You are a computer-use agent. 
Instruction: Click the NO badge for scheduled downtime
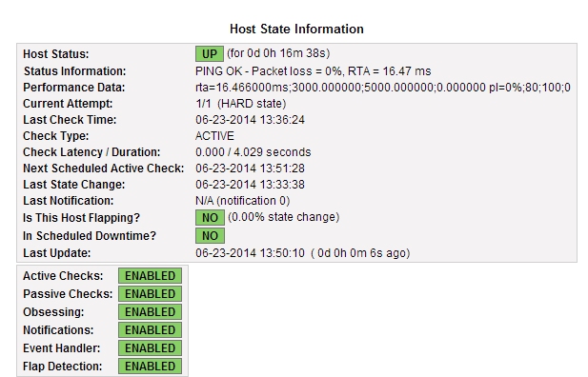tap(210, 236)
